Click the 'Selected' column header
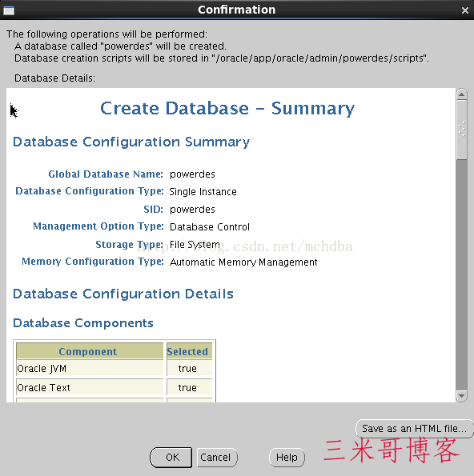Viewport: 474px width, 476px height. (189, 351)
